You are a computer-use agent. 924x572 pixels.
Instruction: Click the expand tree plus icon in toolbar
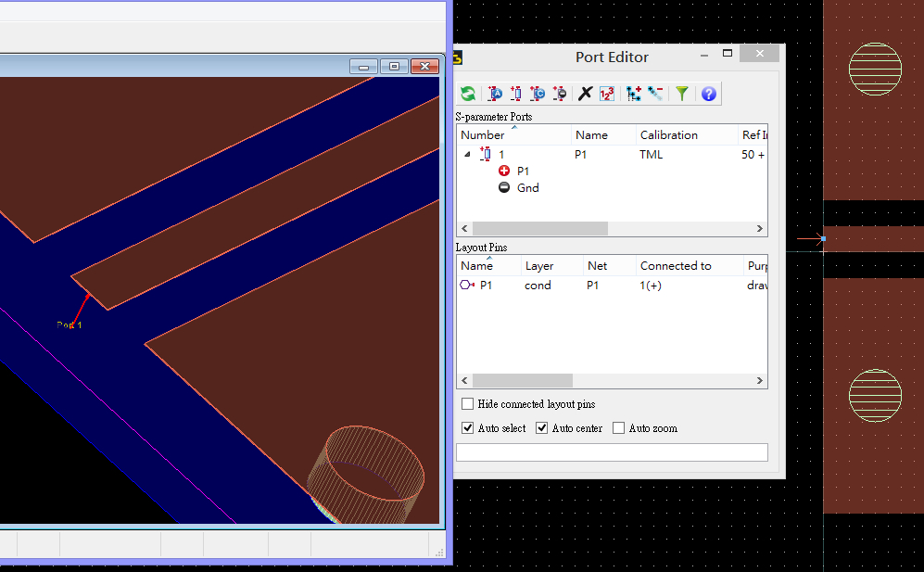click(634, 94)
